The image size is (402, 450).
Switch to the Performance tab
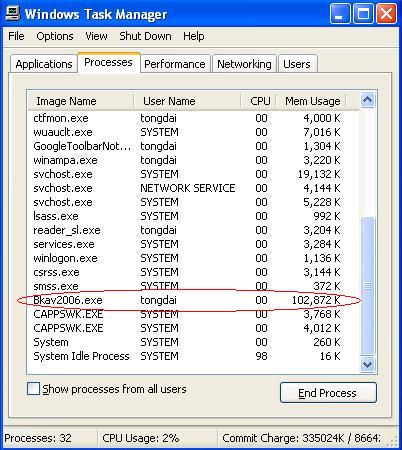(175, 64)
